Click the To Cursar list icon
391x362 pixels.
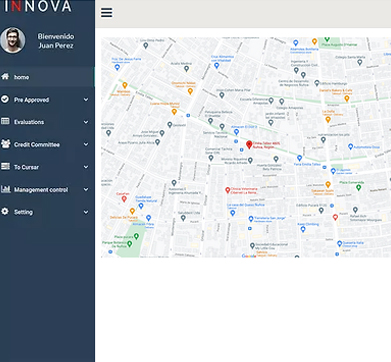click(5, 166)
